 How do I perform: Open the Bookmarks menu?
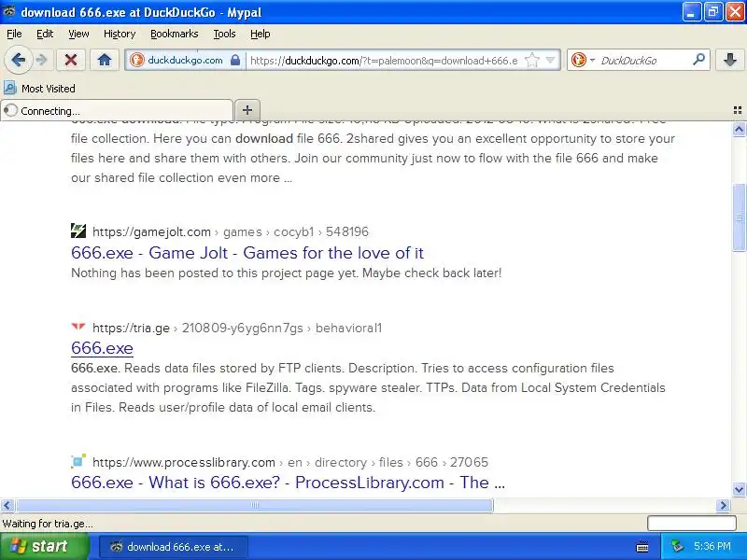tap(175, 34)
